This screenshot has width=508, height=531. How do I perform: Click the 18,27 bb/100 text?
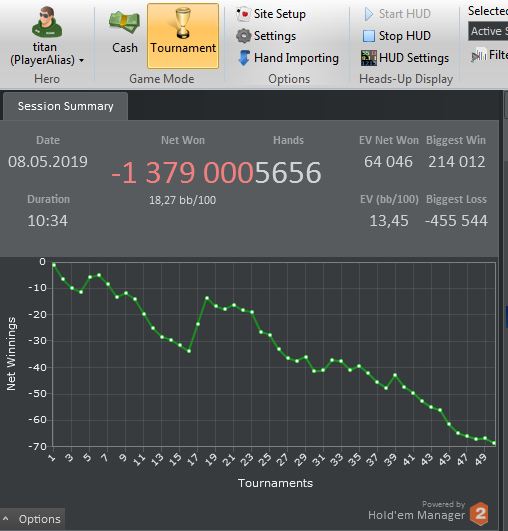coord(183,200)
